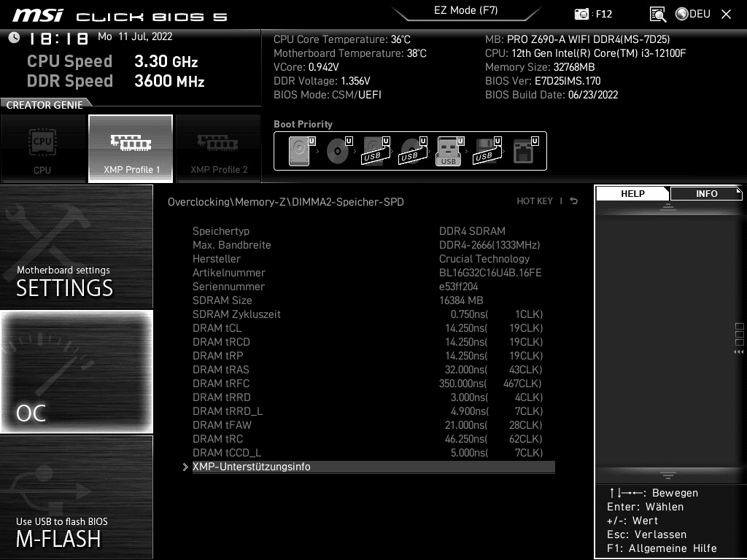
Task: Open the OC overclocking section
Action: 76,372
